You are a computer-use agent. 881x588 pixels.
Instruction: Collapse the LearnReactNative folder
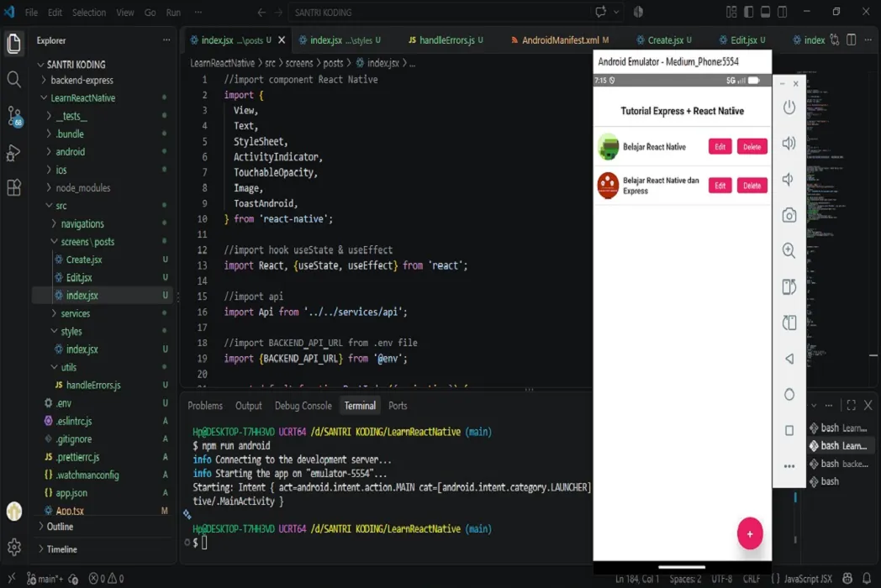click(82, 97)
